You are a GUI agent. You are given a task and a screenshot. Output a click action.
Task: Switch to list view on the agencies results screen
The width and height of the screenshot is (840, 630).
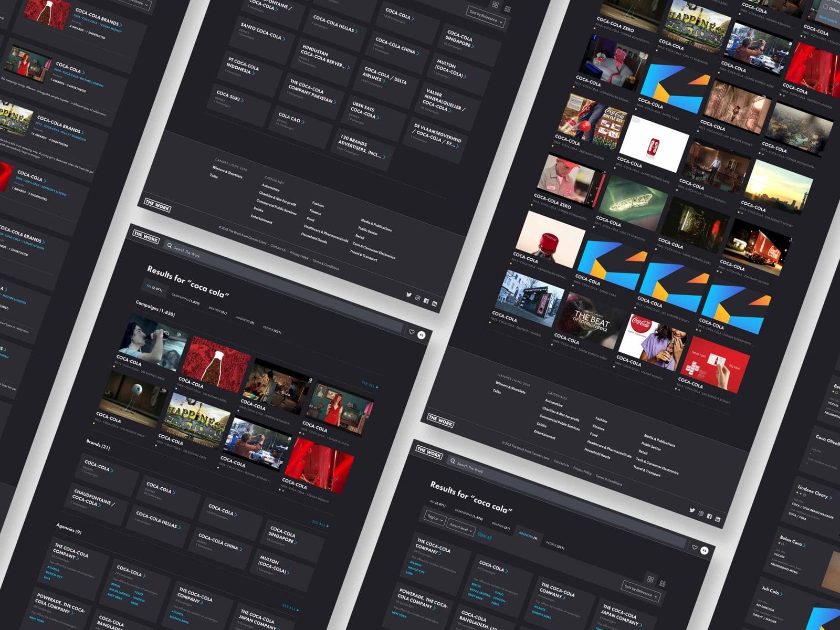(x=663, y=583)
